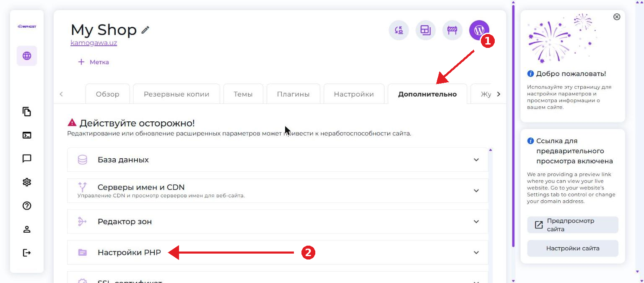Expand the Редактор зон section

(x=278, y=221)
